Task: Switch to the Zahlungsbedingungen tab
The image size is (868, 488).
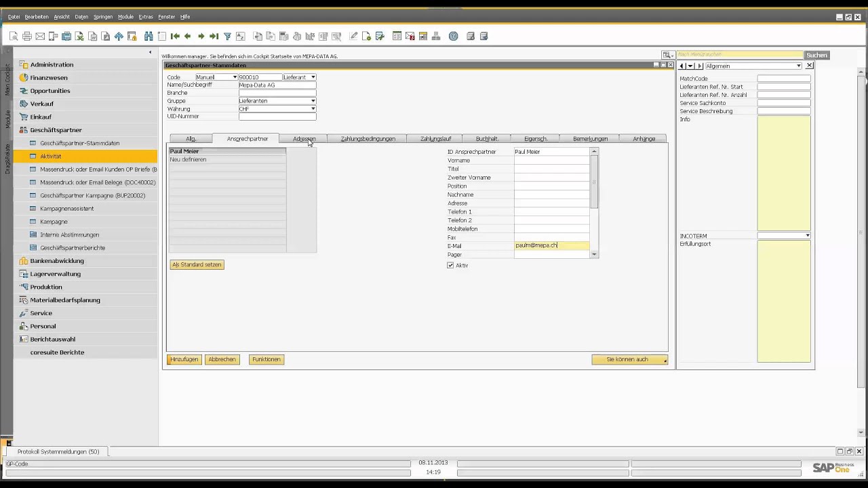Action: tap(368, 138)
